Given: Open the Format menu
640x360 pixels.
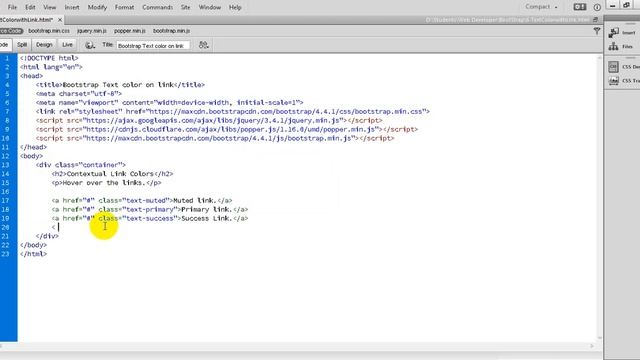Looking at the screenshot, I should [124, 7].
